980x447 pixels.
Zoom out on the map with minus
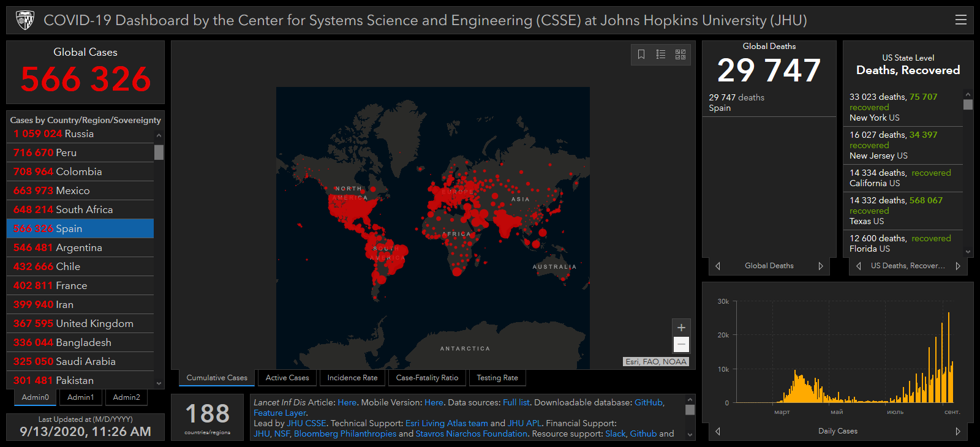click(x=681, y=345)
